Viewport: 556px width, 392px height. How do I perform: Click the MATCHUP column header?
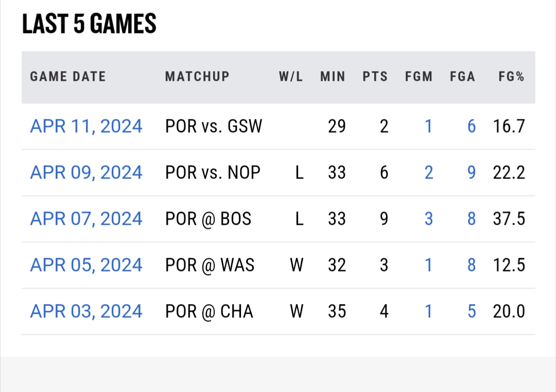(197, 77)
